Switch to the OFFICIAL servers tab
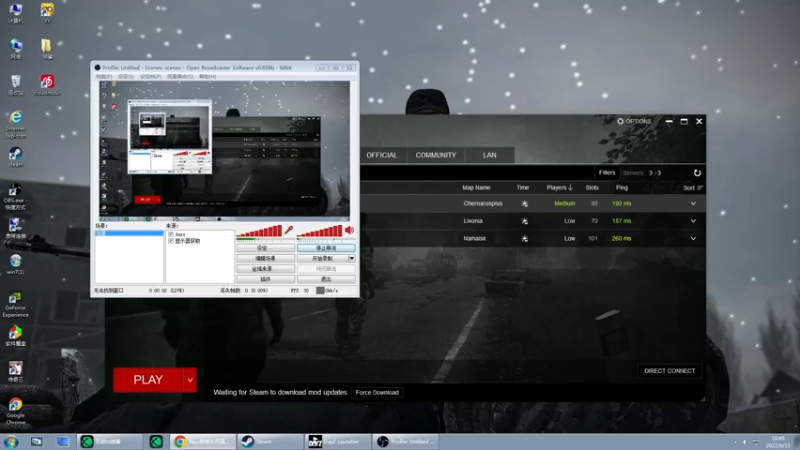Viewport: 800px width, 450px height. (x=382, y=155)
